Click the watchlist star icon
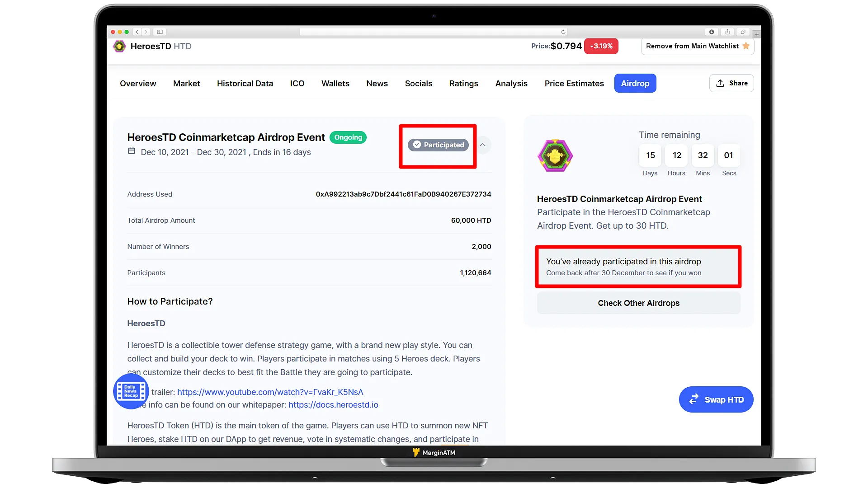 click(746, 46)
